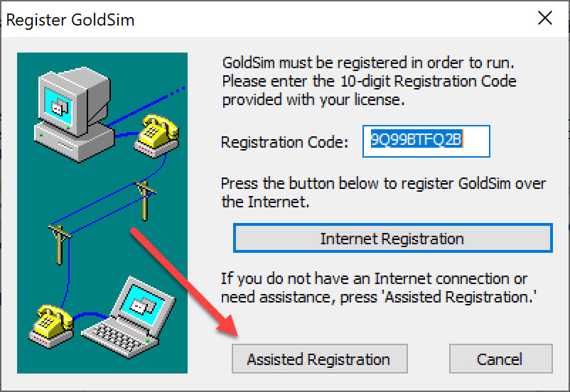Click the lower-left telephone pole graphic
This screenshot has height=392, width=570.
point(60,245)
